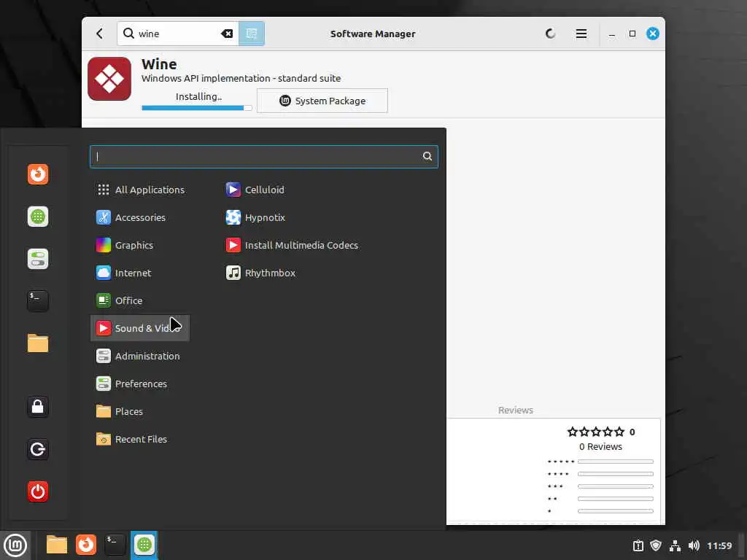Open Recent Files category
The image size is (747, 560).
point(140,439)
